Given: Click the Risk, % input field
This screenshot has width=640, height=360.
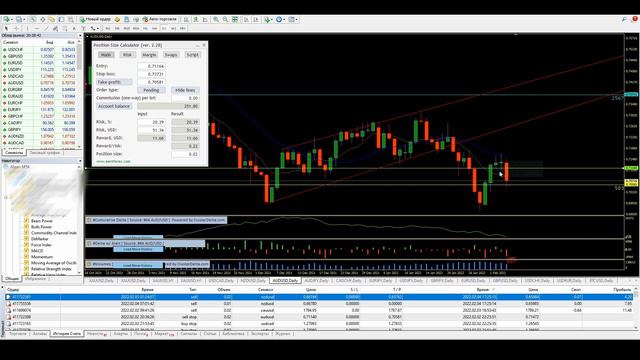Looking at the screenshot, I should pos(151,122).
